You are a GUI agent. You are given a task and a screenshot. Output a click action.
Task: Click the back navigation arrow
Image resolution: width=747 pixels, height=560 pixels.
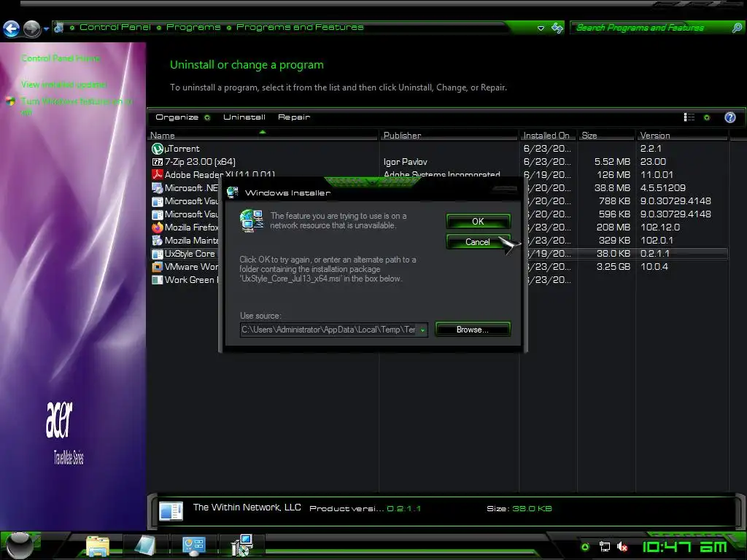pyautogui.click(x=12, y=29)
